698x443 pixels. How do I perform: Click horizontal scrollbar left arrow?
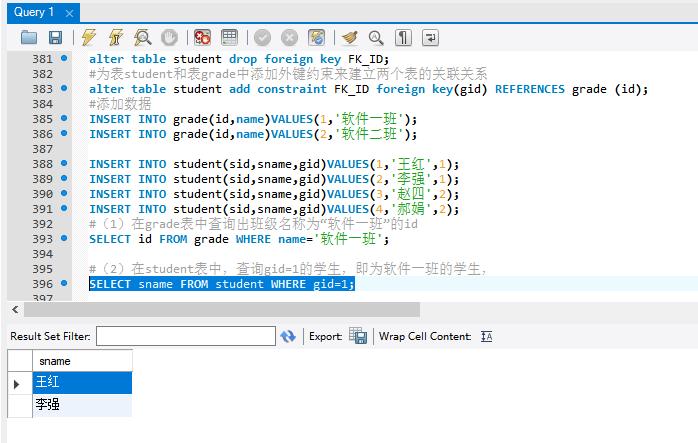coord(15,309)
